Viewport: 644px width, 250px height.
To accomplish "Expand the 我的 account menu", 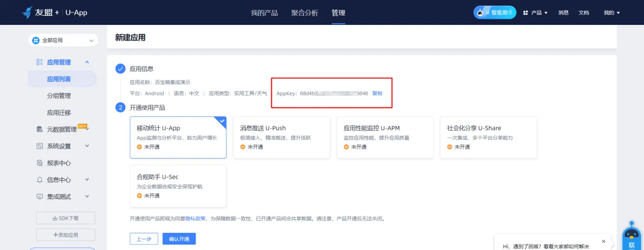I will [612, 13].
